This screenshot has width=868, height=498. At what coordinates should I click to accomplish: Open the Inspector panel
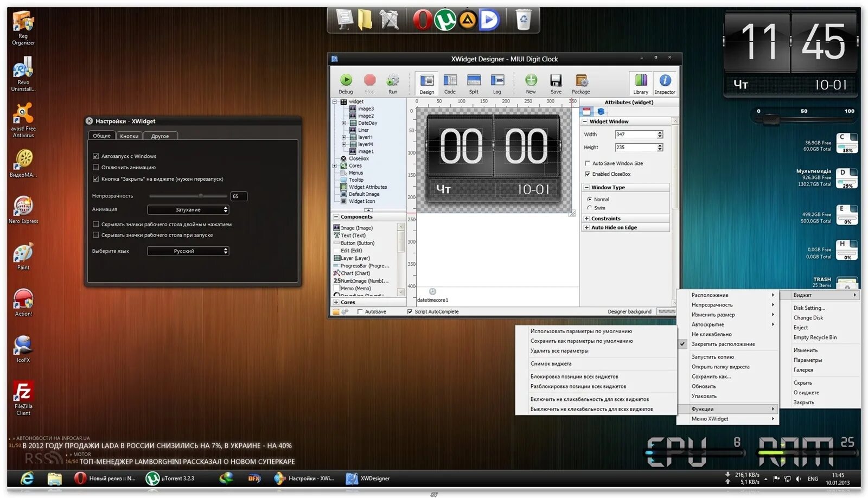click(665, 81)
